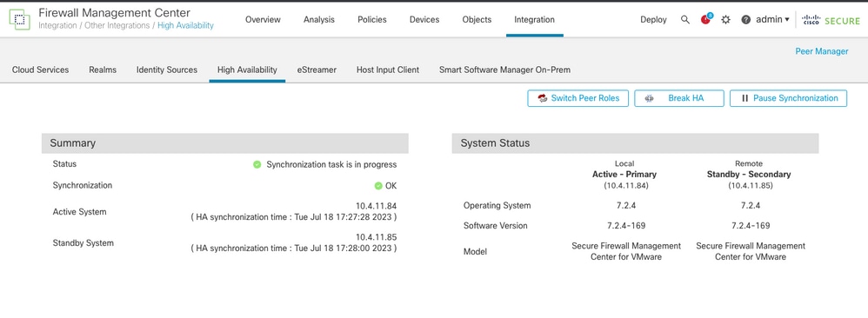
Task: Click the Active - Primary role label
Action: 624,175
